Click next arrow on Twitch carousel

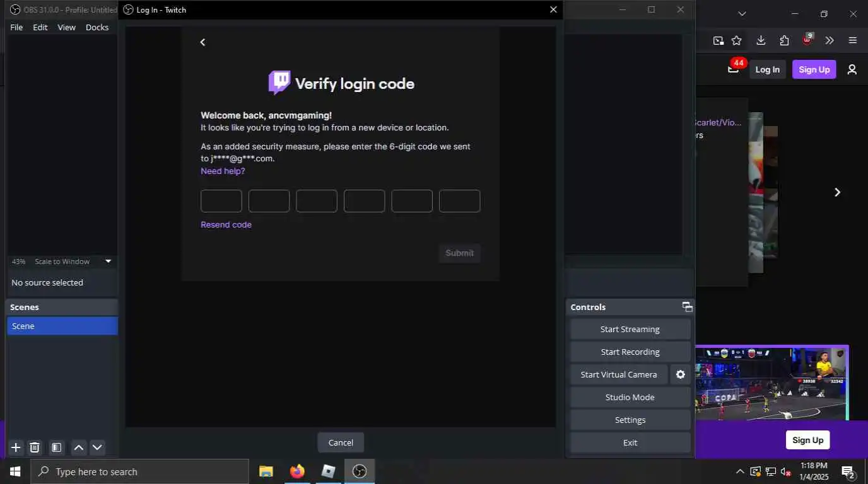(x=837, y=192)
